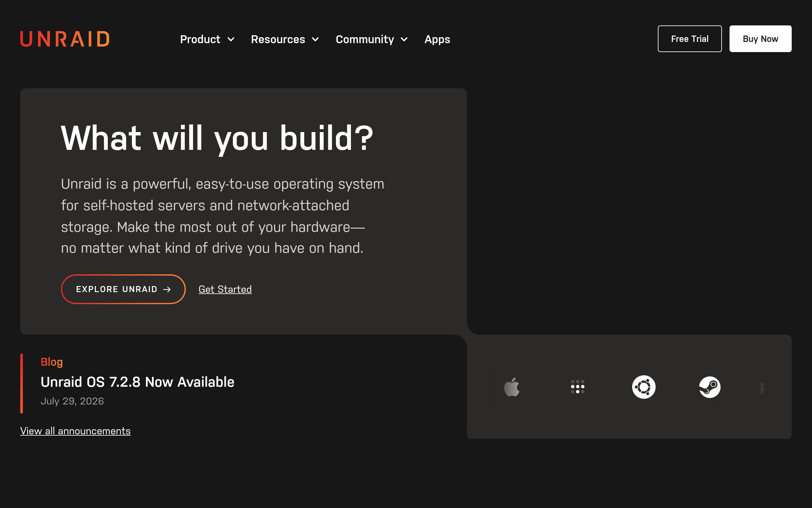Select the Apple logo icon
The image size is (812, 508).
pos(512,387)
